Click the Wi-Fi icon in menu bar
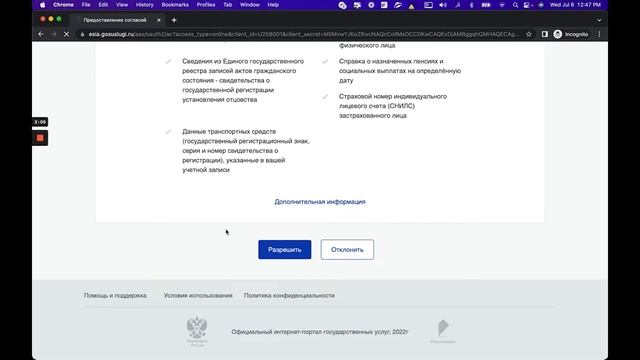The height and width of the screenshot is (360, 640). pyautogui.click(x=502, y=5)
